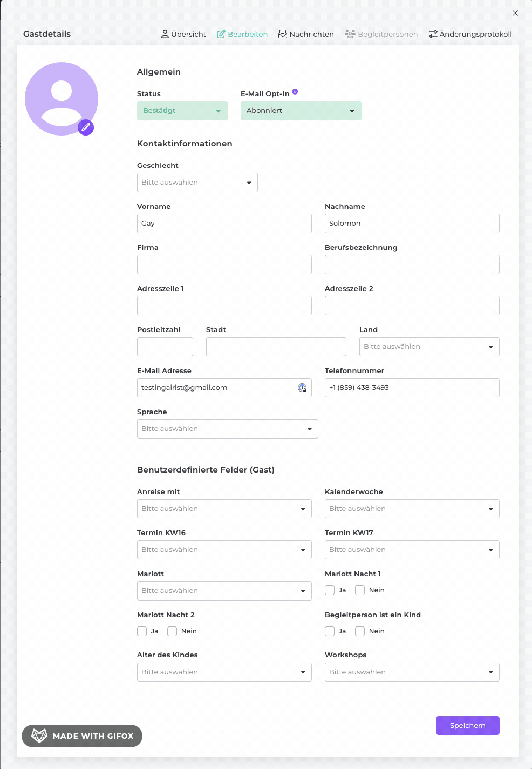Open the Status dropdown showing Bestätigt
532x769 pixels.
tap(182, 111)
